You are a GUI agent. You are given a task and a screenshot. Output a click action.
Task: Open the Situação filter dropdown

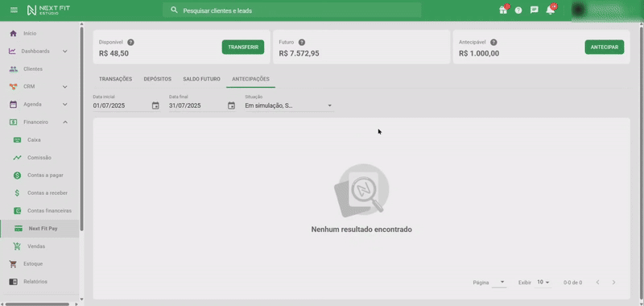click(289, 105)
